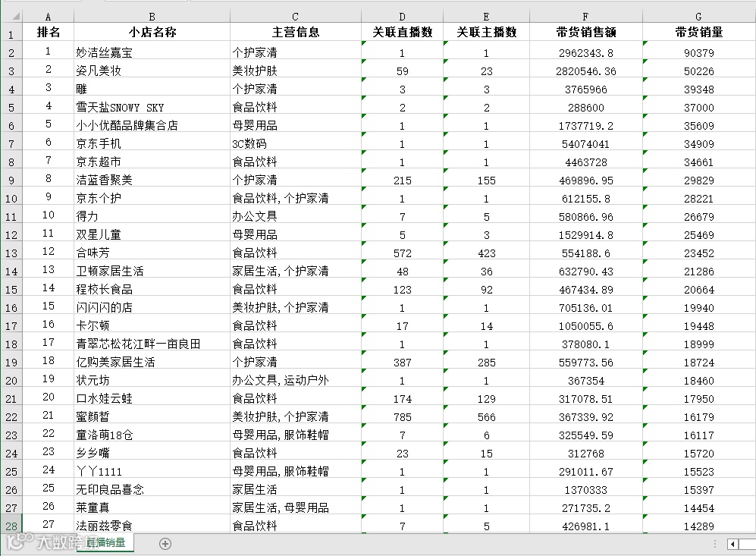This screenshot has width=756, height=556.
Task: Click the 小店名称 header cell
Action: tap(152, 32)
